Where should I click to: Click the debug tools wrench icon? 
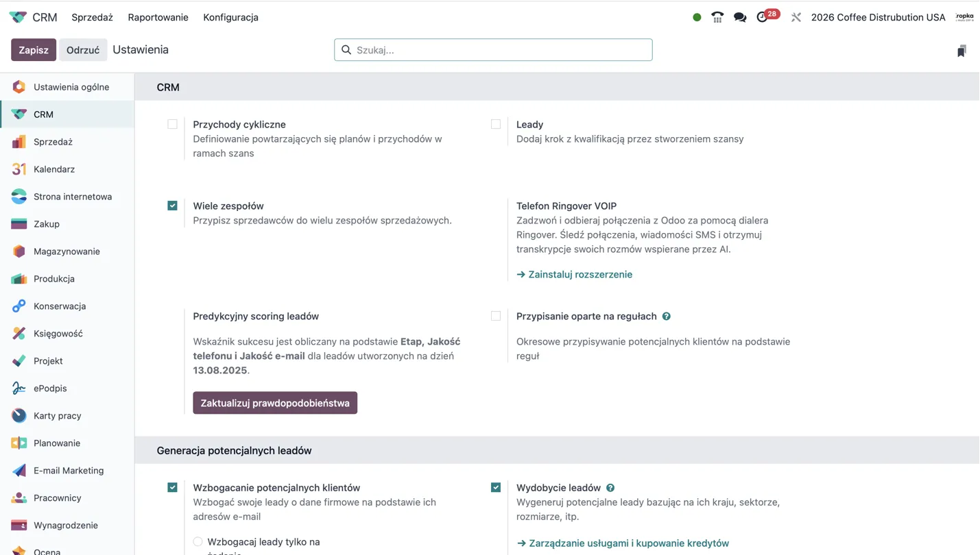point(796,17)
